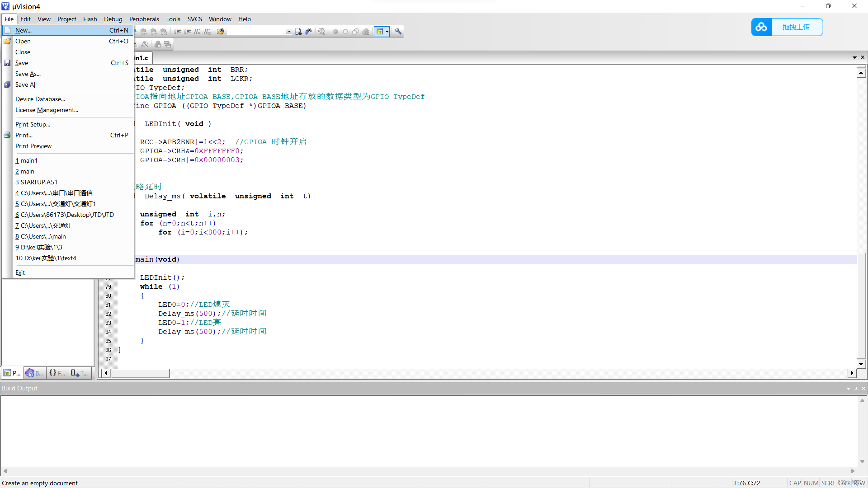
Task: Click the Start/Stop Debug Session icon
Action: tap(321, 32)
